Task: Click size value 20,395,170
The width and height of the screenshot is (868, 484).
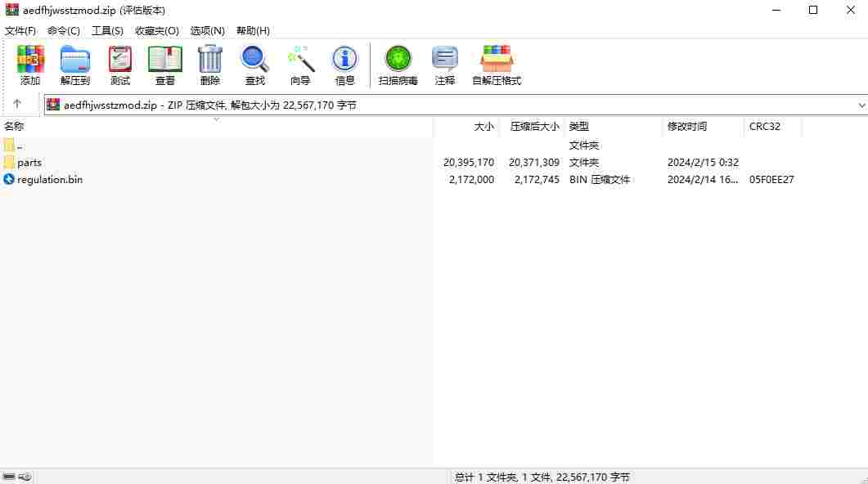Action: 468,163
